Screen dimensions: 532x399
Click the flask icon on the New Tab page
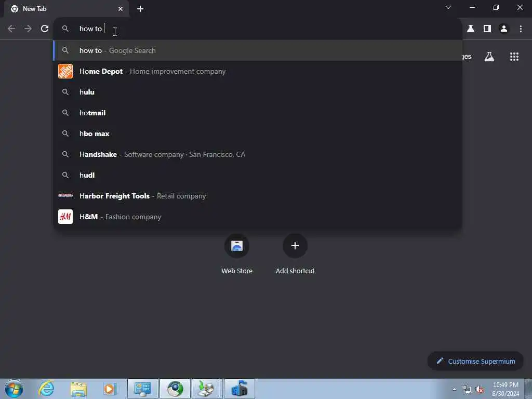point(489,57)
